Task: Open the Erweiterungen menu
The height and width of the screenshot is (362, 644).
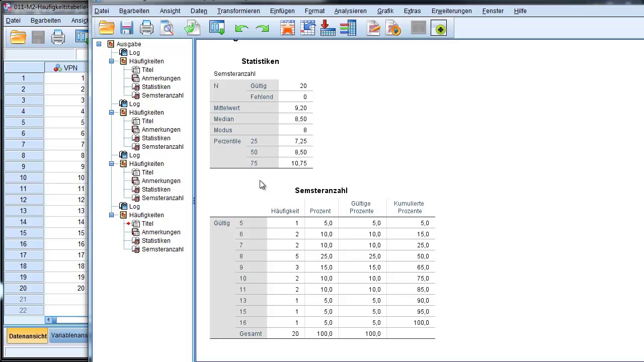Action: [452, 11]
